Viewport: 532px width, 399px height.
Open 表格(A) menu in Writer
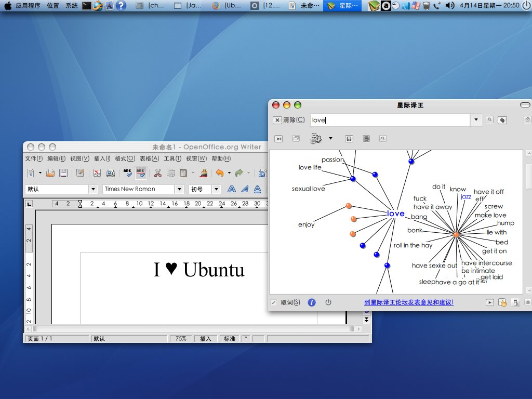(149, 158)
